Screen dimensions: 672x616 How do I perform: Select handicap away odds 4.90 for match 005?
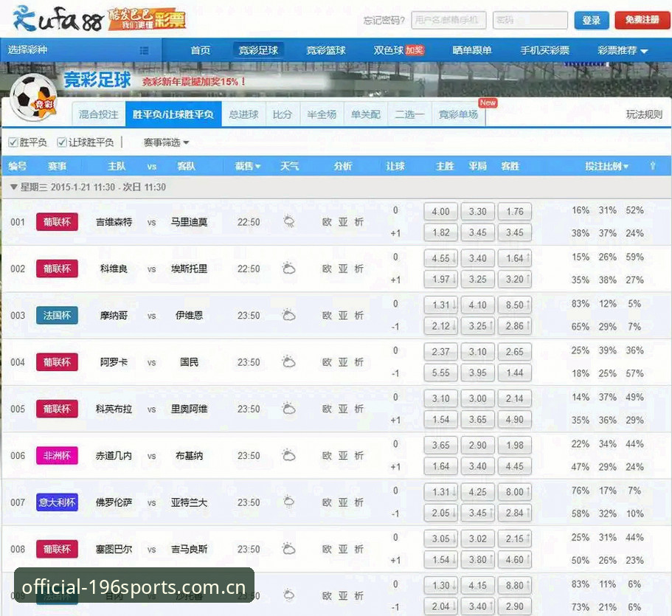515,420
